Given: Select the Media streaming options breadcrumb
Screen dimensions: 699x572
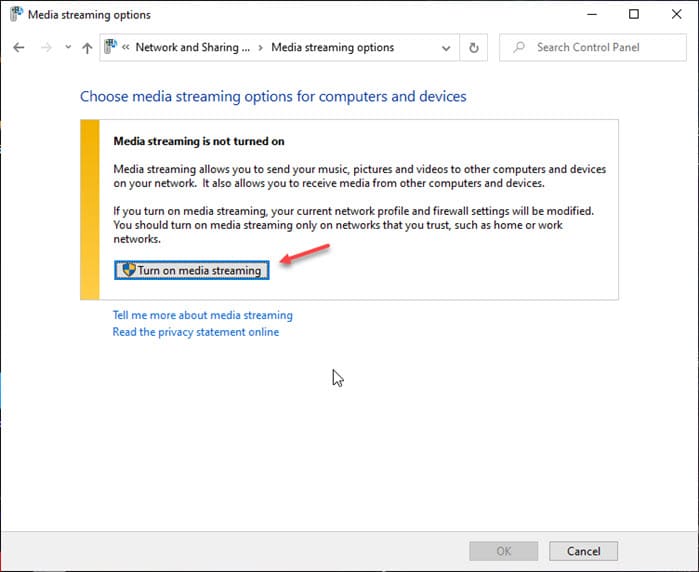Looking at the screenshot, I should (333, 47).
